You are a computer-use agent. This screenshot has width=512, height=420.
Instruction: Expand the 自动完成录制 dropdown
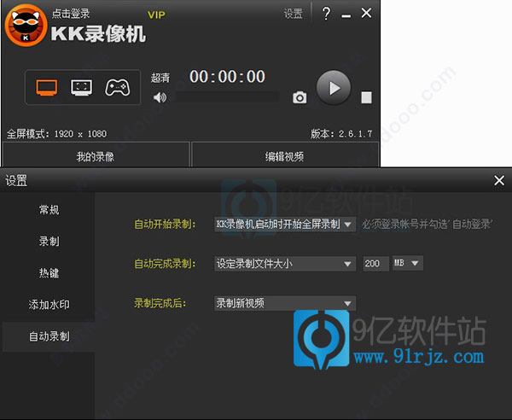285,264
